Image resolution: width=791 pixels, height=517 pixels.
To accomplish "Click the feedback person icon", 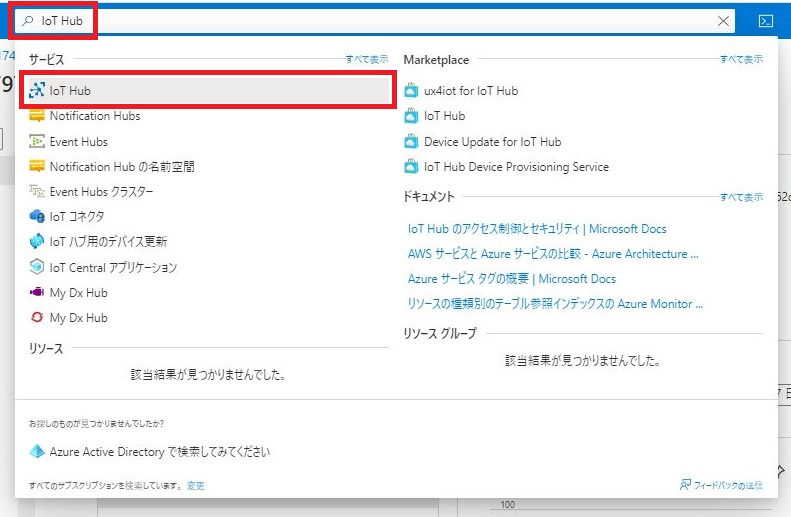I will 685,485.
